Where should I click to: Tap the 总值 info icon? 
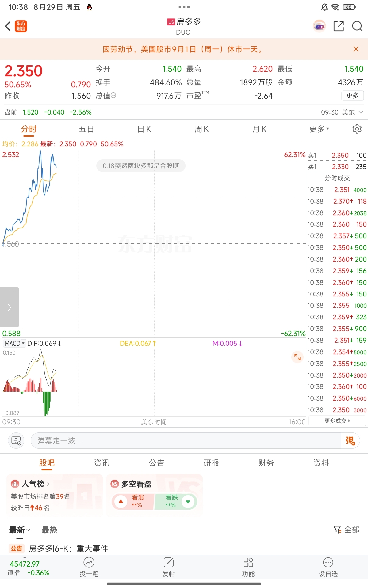coord(113,96)
